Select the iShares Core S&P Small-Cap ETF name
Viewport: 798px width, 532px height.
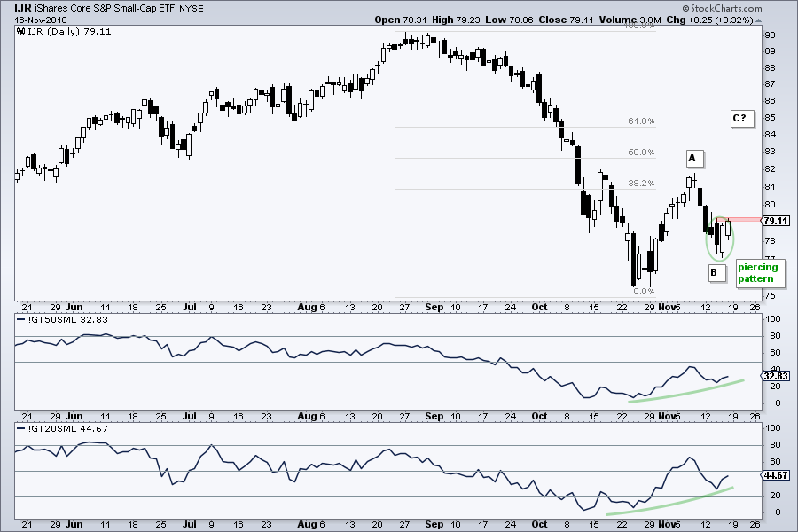(x=106, y=9)
